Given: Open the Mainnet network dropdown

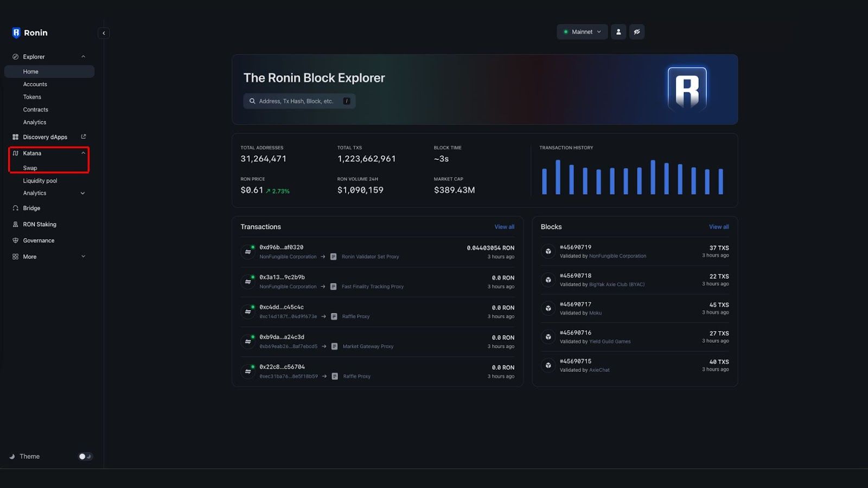Looking at the screenshot, I should [x=582, y=32].
